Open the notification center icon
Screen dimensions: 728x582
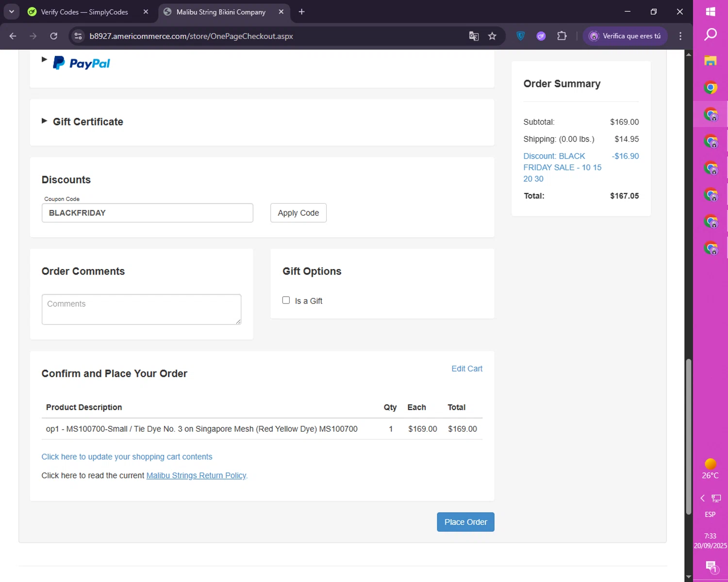(711, 566)
